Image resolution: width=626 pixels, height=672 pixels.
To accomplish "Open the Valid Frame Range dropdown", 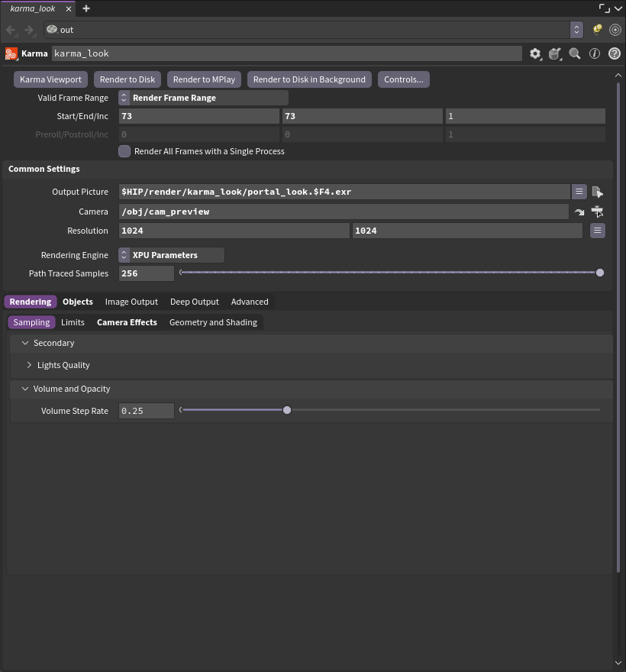I will pos(203,98).
